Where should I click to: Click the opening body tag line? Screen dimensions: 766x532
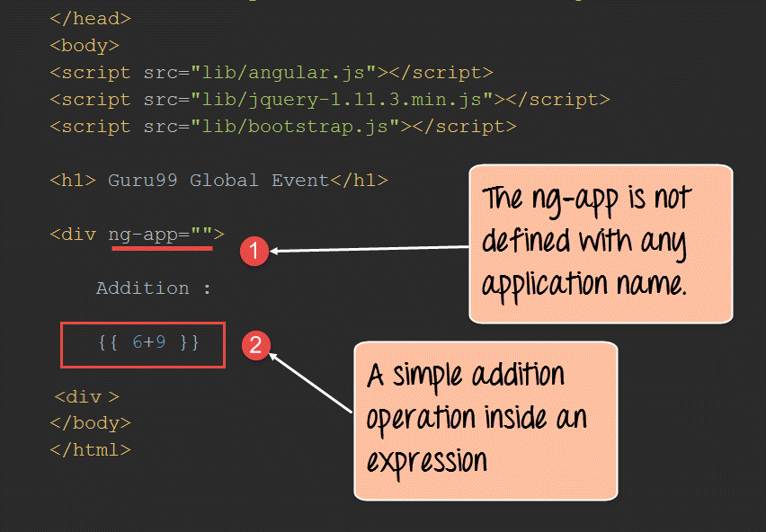[85, 45]
